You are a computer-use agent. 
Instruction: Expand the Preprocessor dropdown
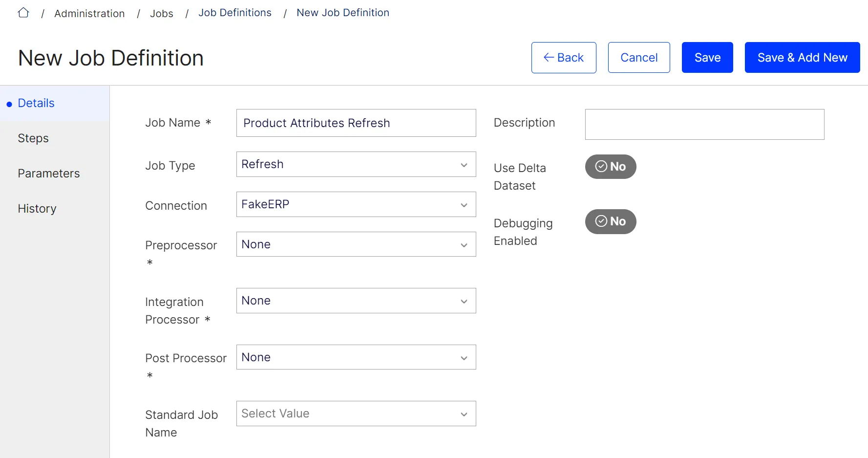[356, 244]
